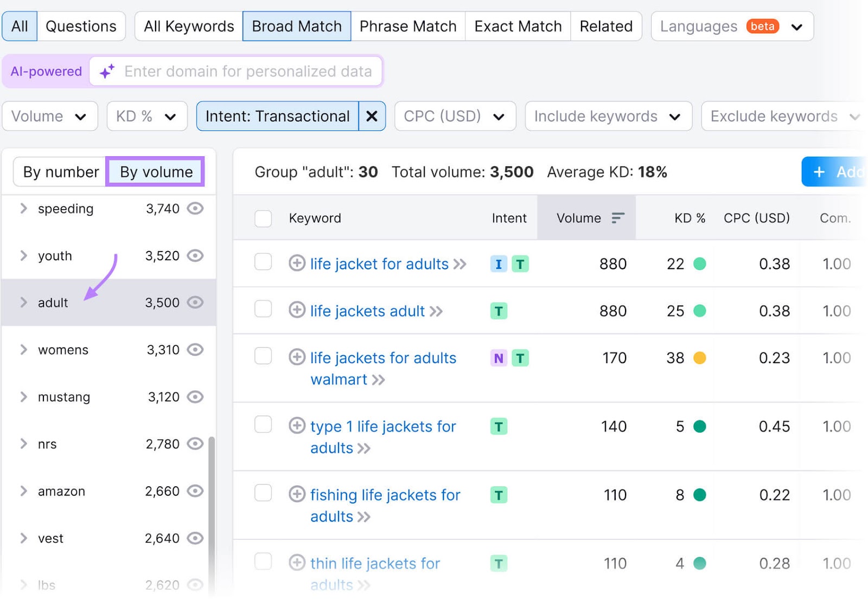Image resolution: width=868 pixels, height=599 pixels.
Task: Click plus icon for type 1 life jackets
Action: [297, 426]
